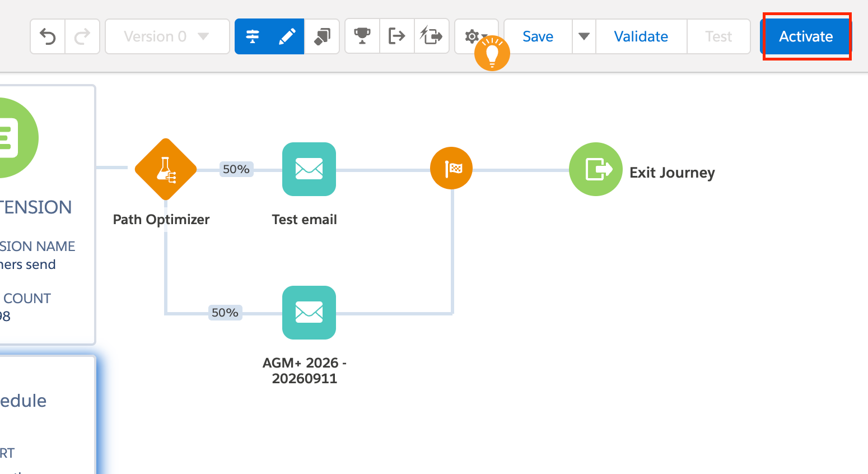This screenshot has width=868, height=474.
Task: Toggle the signpost canvas mode button
Action: coord(253,36)
